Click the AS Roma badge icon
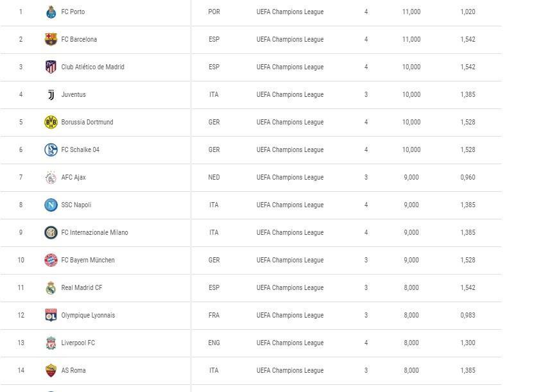 51,371
